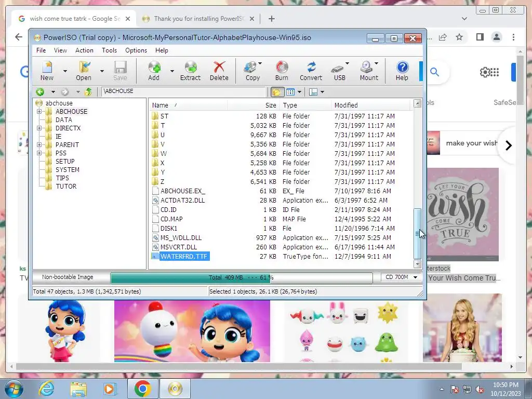
Task: Select the SETUP folder in tree
Action: point(65,162)
